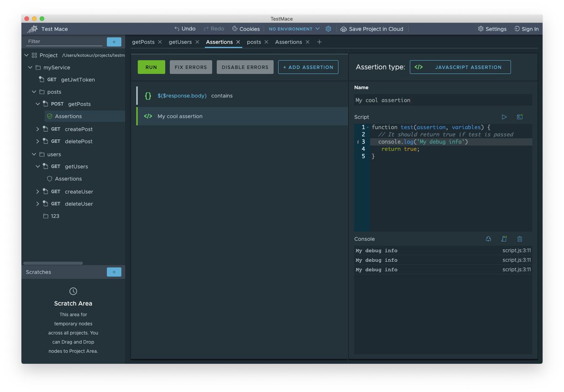Add a new scratch with plus button
Screen dimensions: 564x392
(114, 272)
